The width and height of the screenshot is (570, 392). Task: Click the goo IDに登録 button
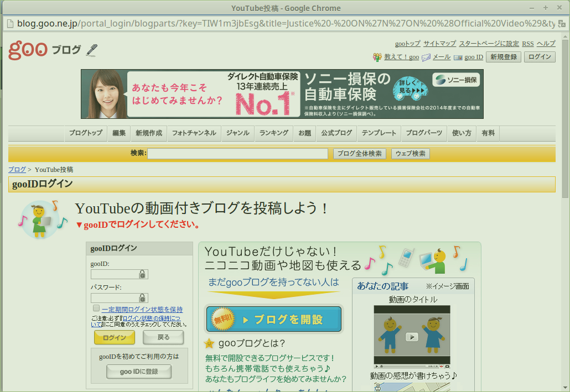click(139, 372)
